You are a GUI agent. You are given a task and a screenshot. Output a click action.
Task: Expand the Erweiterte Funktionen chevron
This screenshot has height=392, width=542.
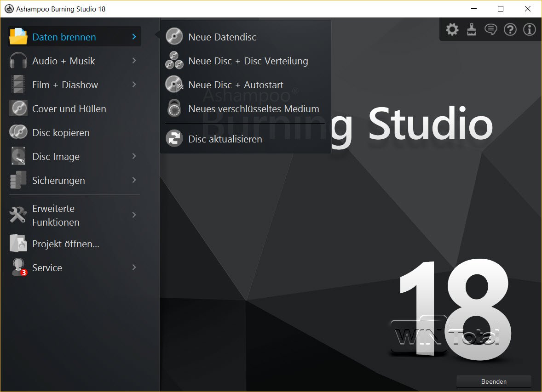134,215
